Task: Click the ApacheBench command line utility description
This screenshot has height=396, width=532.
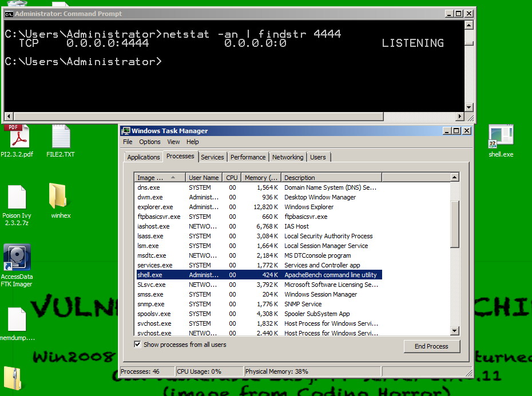Action: (x=331, y=275)
